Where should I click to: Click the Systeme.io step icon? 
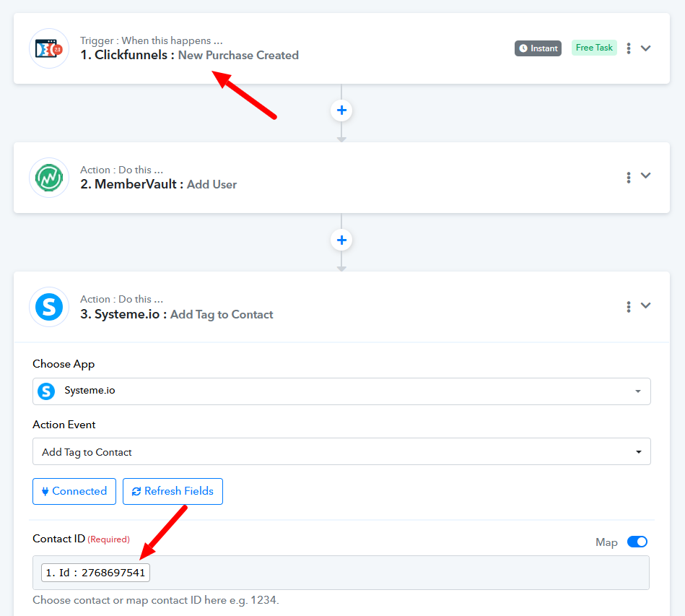pyautogui.click(x=49, y=307)
